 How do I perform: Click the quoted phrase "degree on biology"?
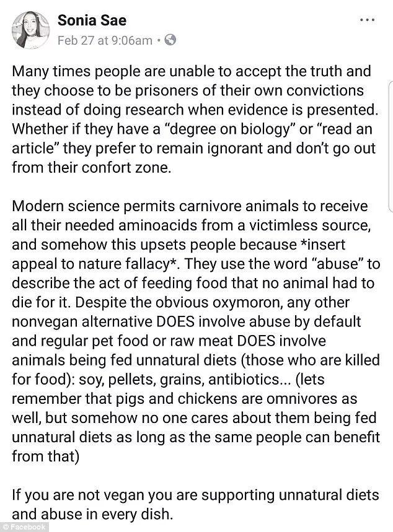[x=229, y=129]
